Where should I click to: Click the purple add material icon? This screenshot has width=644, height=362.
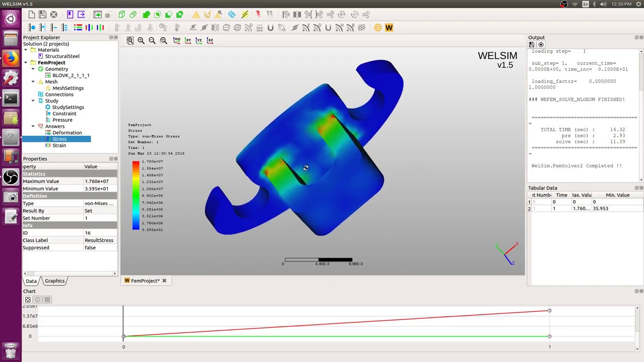70,15
